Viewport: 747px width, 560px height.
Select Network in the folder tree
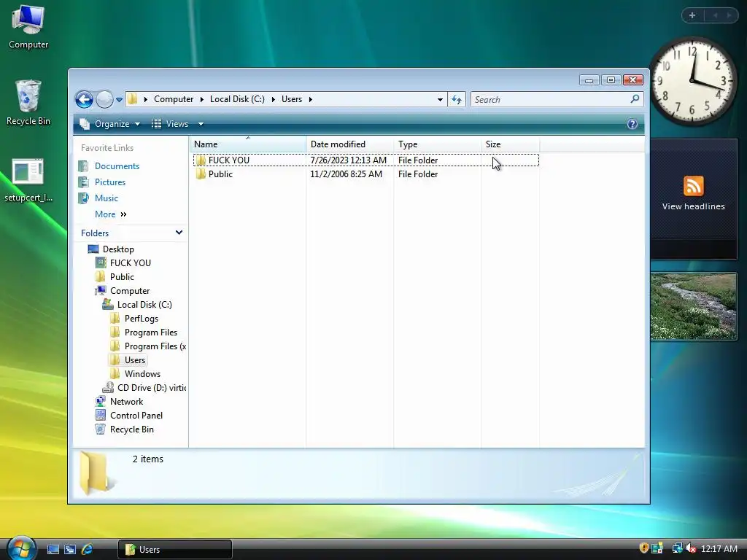tap(126, 402)
